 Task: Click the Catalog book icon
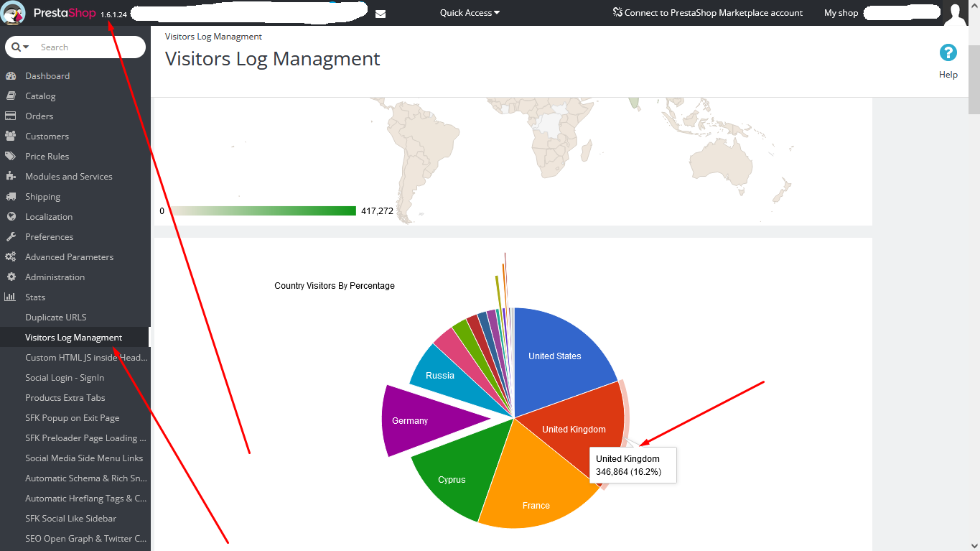click(11, 96)
